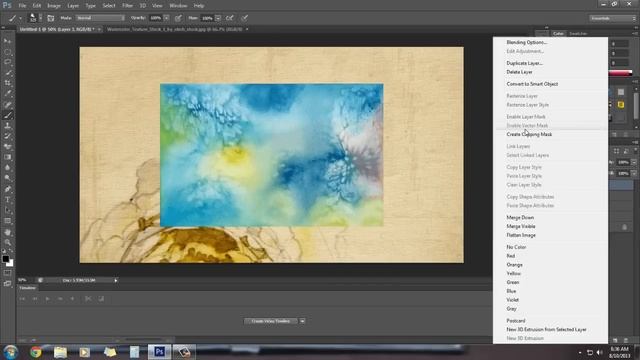Reset default foreground and background colors

tap(4, 251)
